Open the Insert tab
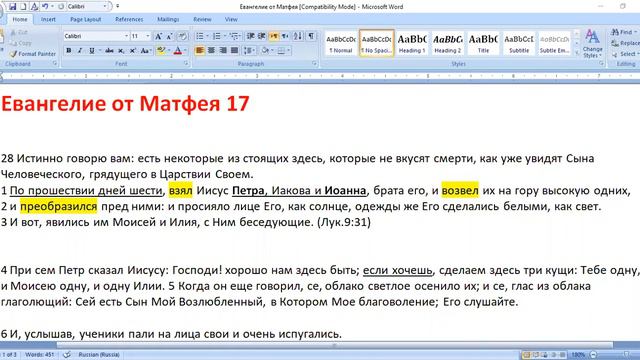Image resolution: width=640 pixels, height=360 pixels. 48,19
